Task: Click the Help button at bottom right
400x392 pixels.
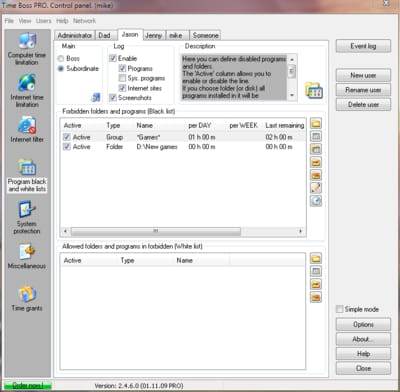Action: coord(363,354)
